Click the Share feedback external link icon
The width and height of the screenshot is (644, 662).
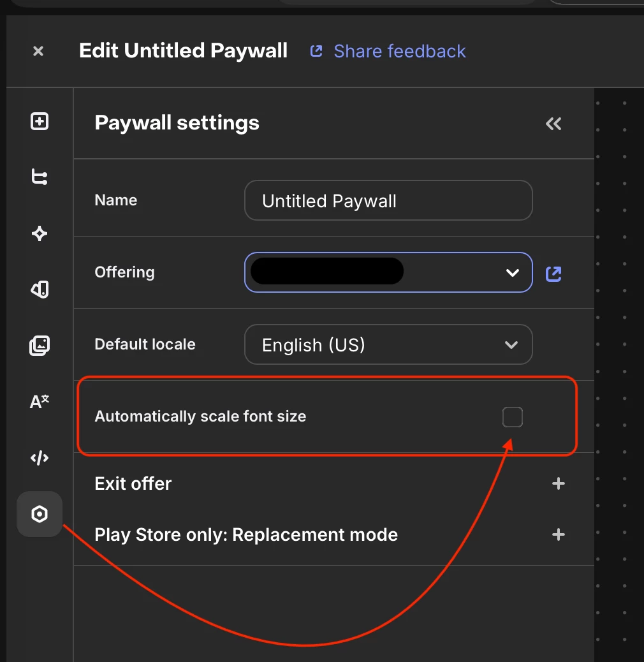(316, 51)
